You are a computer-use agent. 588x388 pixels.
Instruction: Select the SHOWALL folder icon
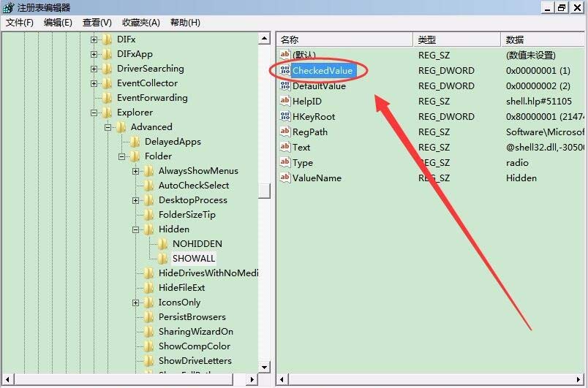click(x=163, y=259)
